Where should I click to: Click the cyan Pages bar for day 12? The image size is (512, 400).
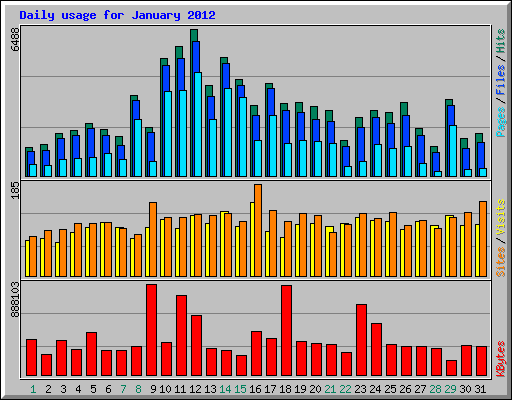(x=198, y=124)
